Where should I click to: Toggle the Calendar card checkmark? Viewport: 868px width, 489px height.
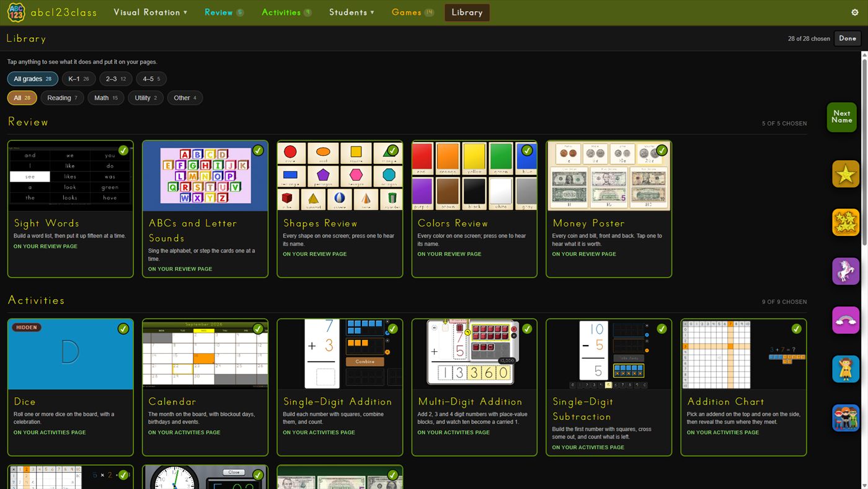258,328
